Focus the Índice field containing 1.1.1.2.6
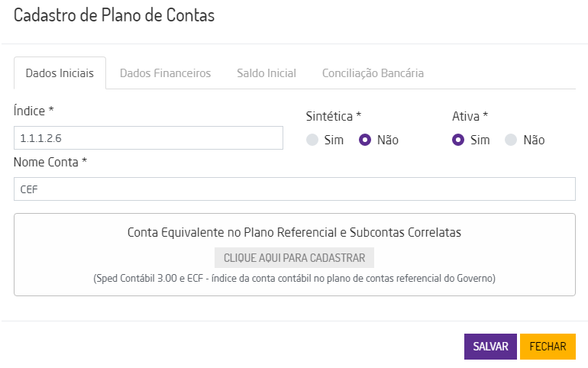 coord(148,138)
